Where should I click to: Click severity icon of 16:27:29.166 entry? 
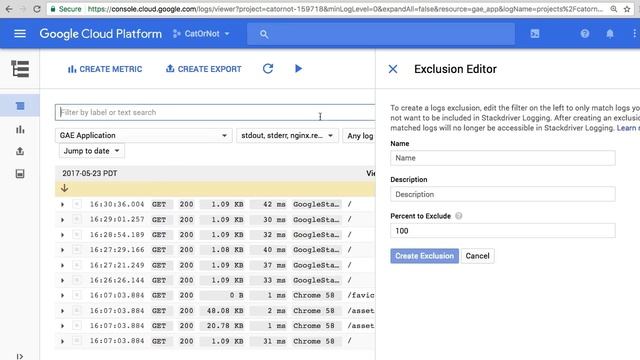coord(77,250)
